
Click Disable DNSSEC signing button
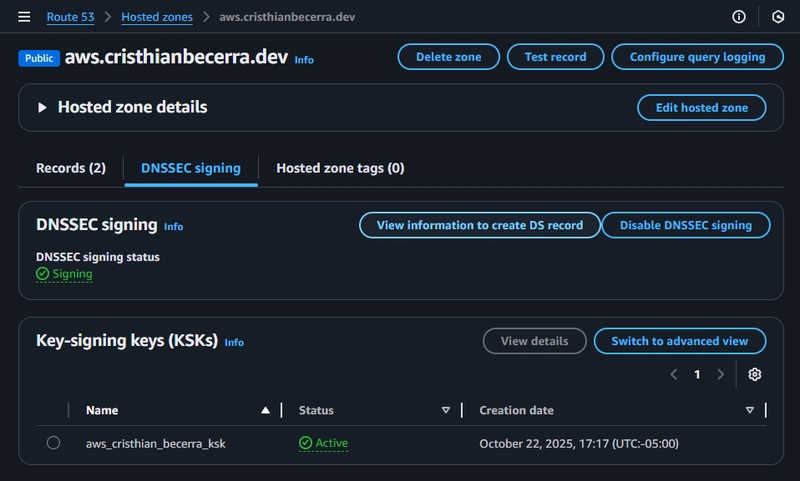685,225
